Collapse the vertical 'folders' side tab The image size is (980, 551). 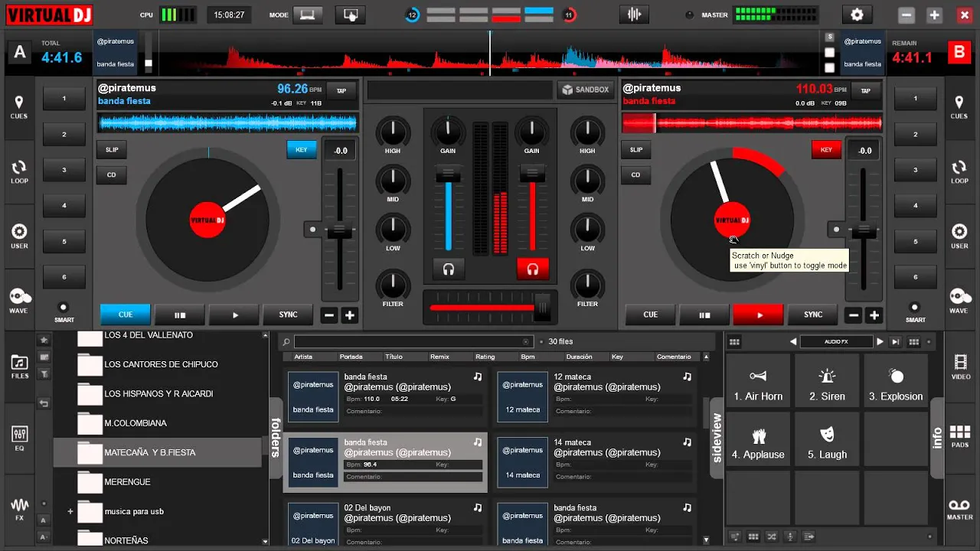coord(276,438)
